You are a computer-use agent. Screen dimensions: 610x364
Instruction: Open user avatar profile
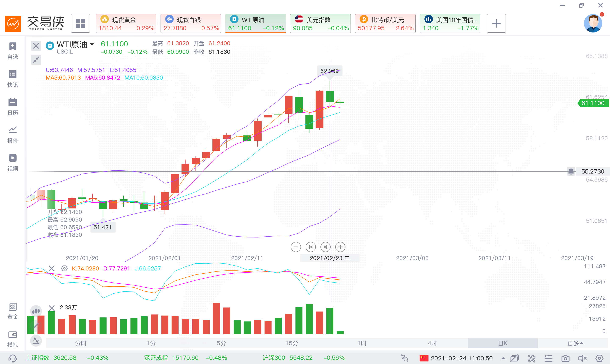(593, 23)
